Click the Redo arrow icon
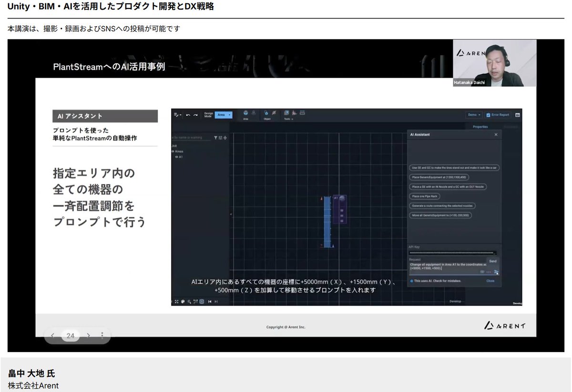This screenshot has width=572, height=392. (195, 115)
